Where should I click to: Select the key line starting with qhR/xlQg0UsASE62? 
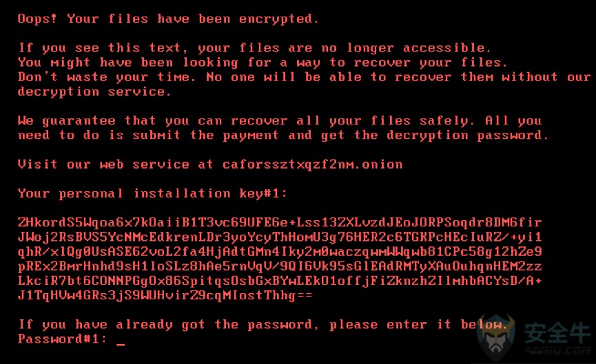point(280,252)
